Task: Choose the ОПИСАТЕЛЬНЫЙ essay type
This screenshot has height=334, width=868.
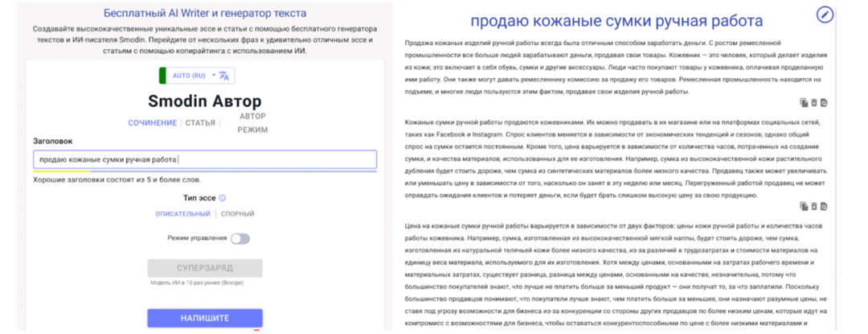Action: coord(182,214)
